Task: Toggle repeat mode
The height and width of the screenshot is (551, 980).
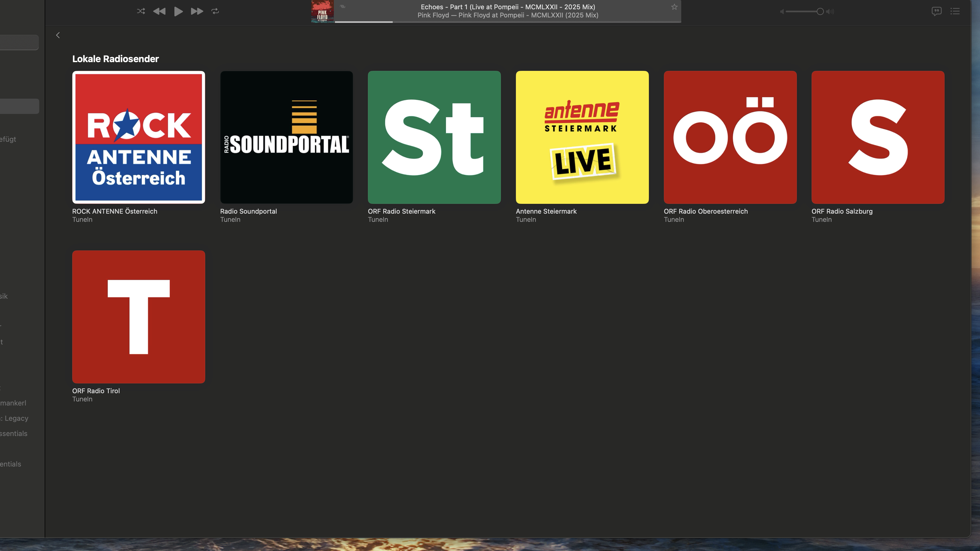Action: click(x=215, y=11)
